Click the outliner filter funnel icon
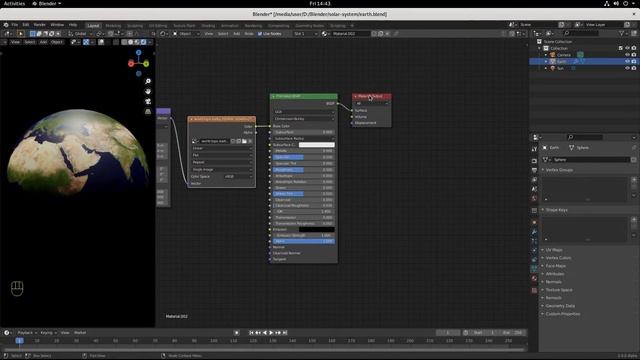640x360 pixels. 622,33
